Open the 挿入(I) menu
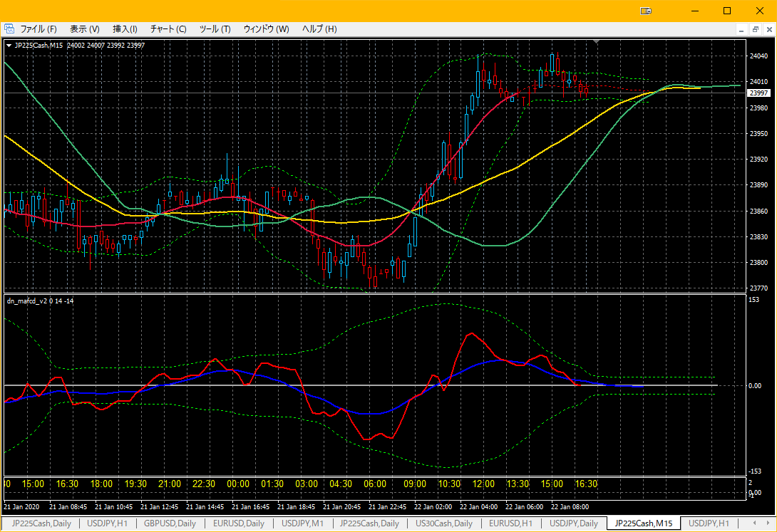The height and width of the screenshot is (532, 777). (125, 29)
